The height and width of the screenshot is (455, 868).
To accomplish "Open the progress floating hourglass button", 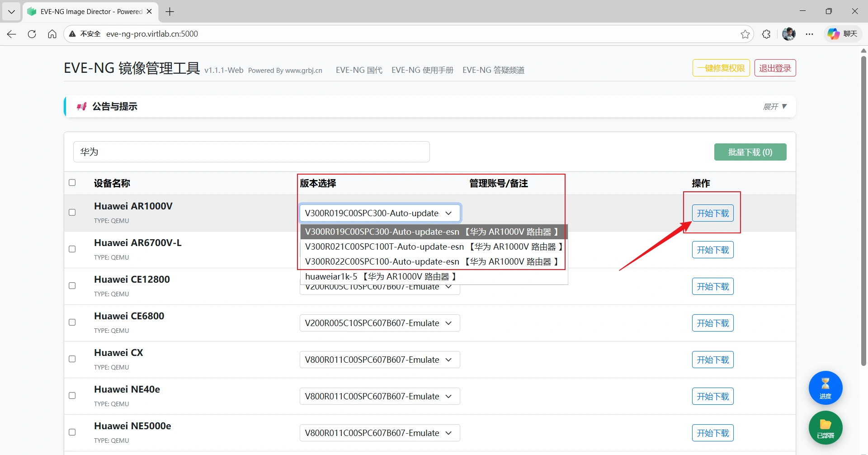I will [x=826, y=388].
